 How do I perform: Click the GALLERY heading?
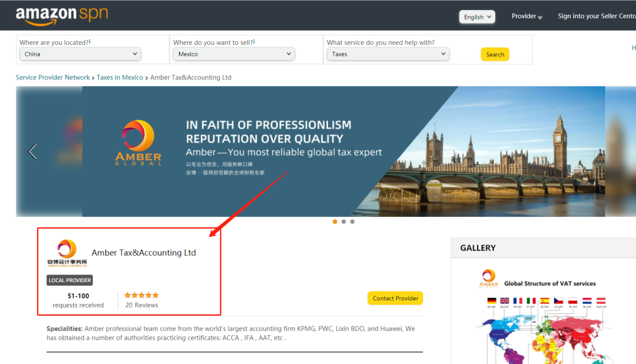(478, 248)
